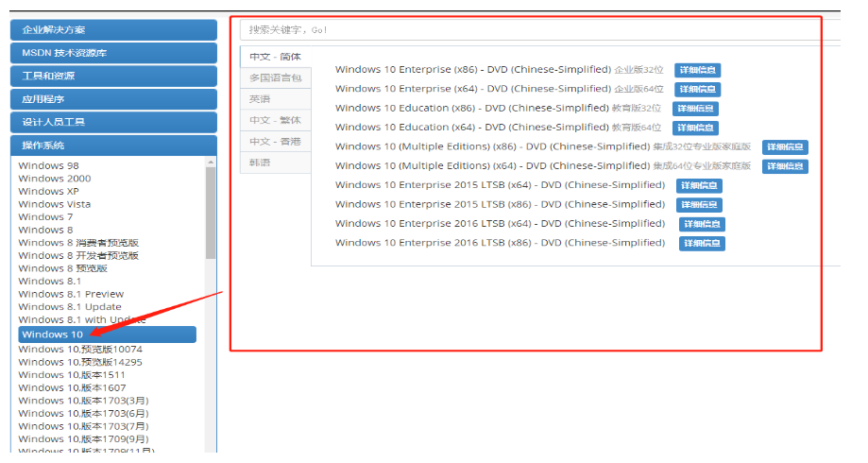This screenshot has height=463, width=868.
Task: Select Windows 10,版本1607
Action: [x=72, y=387]
